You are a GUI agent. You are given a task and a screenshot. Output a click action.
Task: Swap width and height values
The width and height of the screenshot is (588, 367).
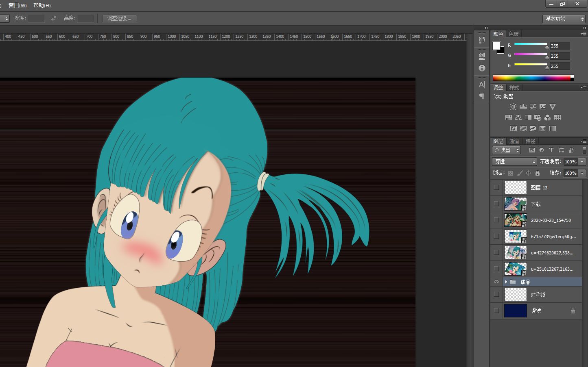(x=54, y=18)
